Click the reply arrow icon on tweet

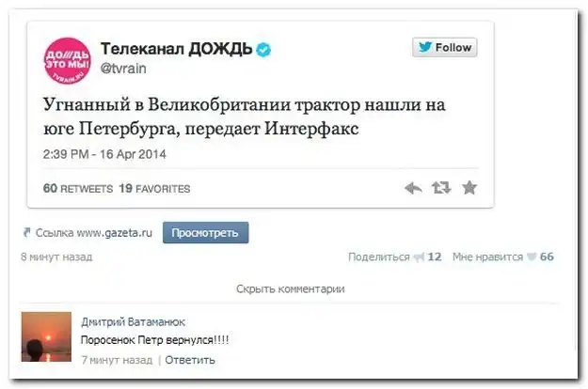(x=413, y=188)
